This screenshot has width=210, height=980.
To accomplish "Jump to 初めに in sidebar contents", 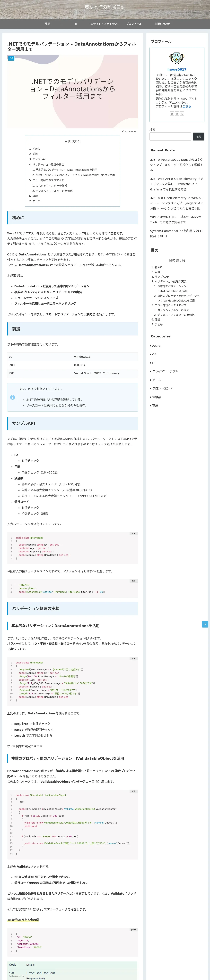I will point(158,267).
